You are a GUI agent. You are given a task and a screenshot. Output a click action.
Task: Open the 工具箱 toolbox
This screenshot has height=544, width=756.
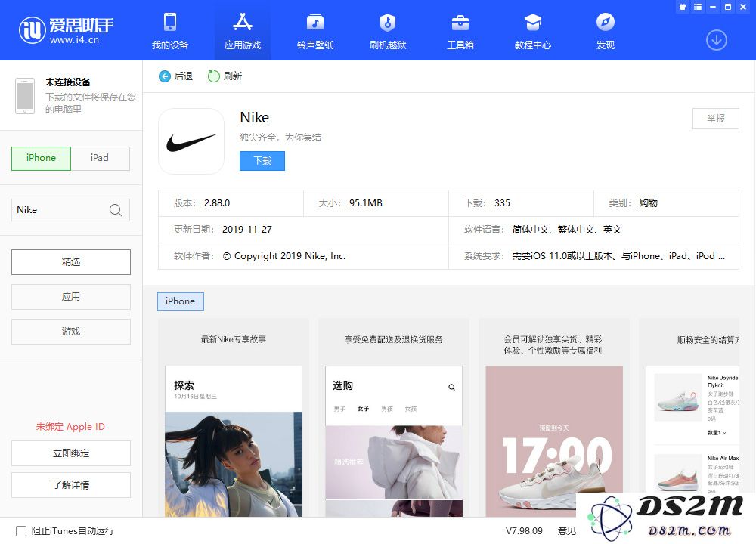tap(460, 31)
